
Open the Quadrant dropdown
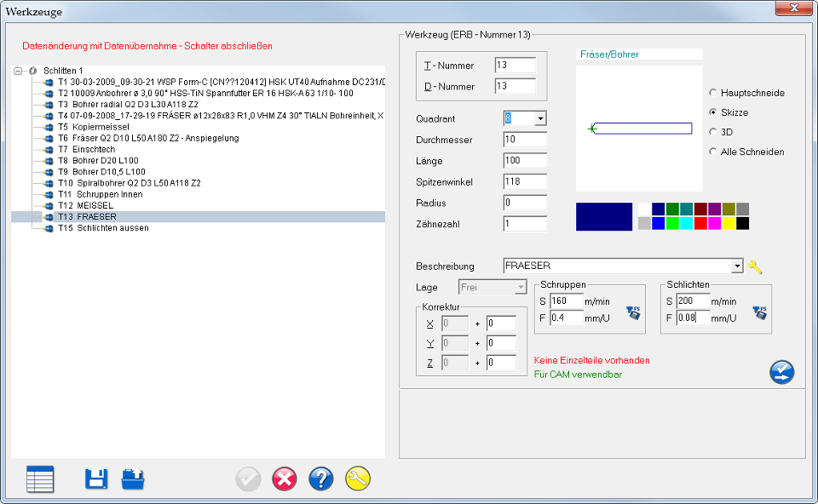click(540, 119)
